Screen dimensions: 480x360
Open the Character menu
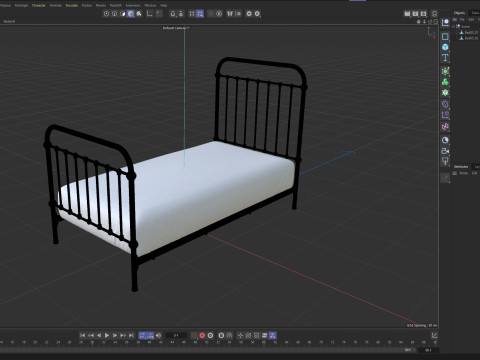[x=39, y=5]
